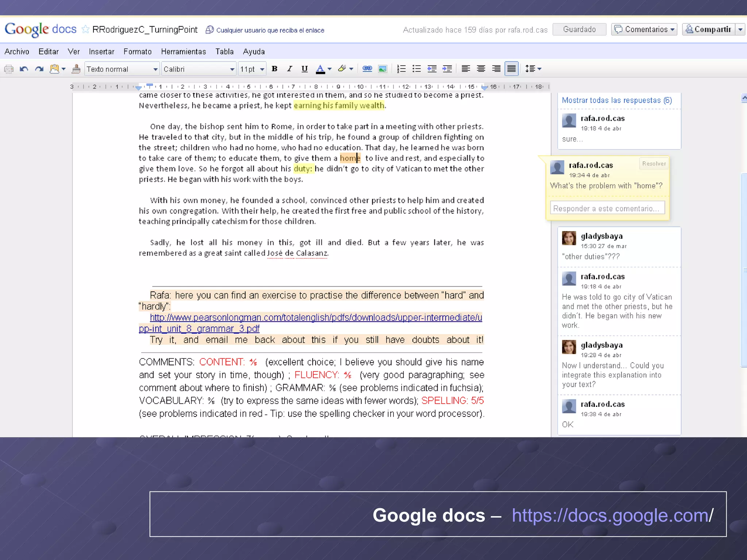Expand the Comentarios dropdown

click(x=644, y=30)
